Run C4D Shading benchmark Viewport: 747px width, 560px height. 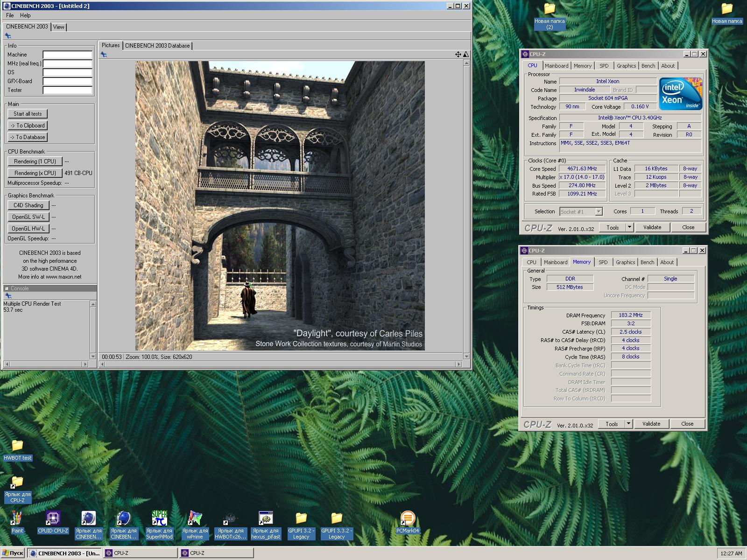(28, 205)
